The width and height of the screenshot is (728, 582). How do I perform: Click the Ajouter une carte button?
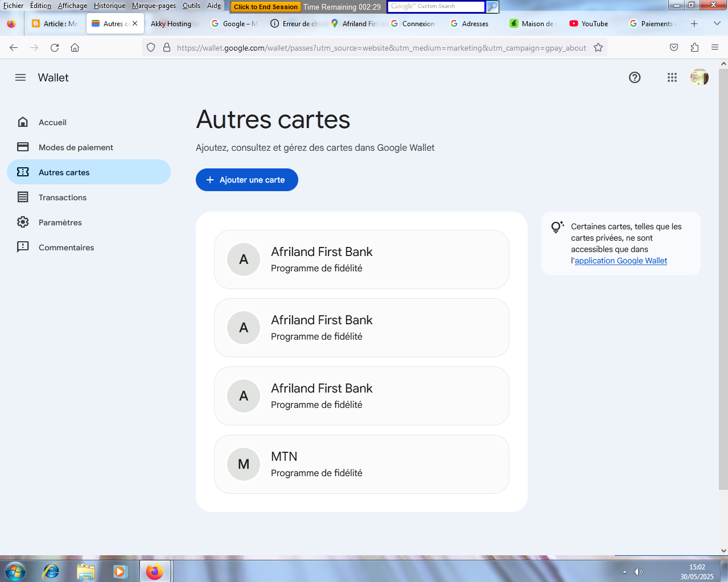pos(247,180)
